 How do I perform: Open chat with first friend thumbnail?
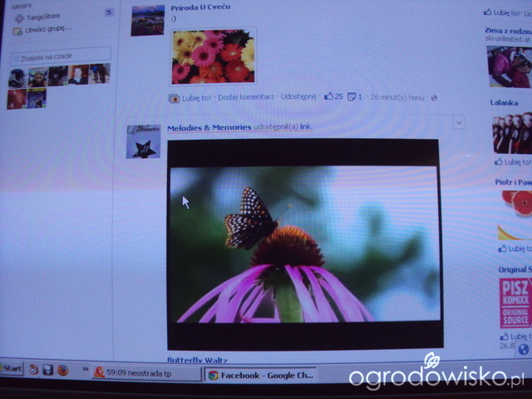(17, 78)
